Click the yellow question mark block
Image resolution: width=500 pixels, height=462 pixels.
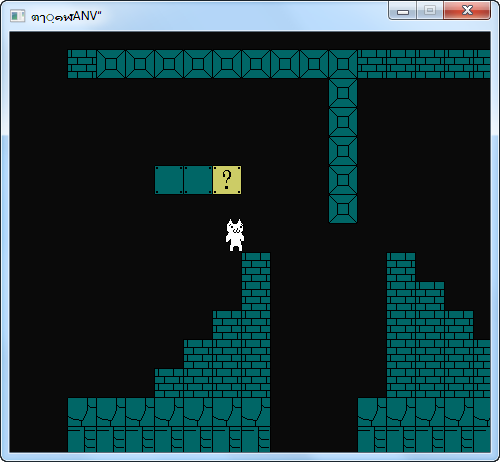click(x=227, y=180)
